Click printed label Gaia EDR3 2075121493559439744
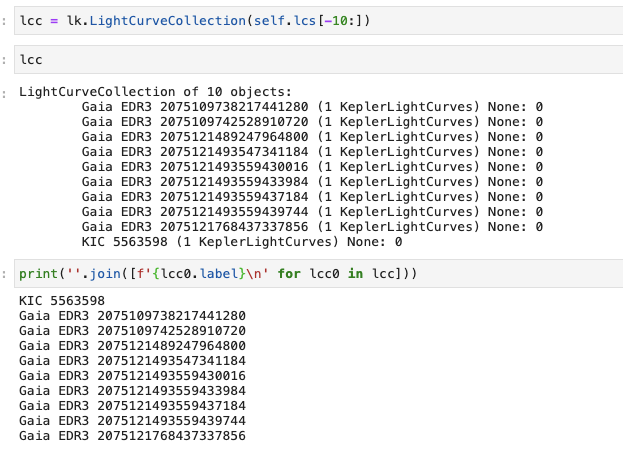623x449 pixels. click(x=132, y=421)
